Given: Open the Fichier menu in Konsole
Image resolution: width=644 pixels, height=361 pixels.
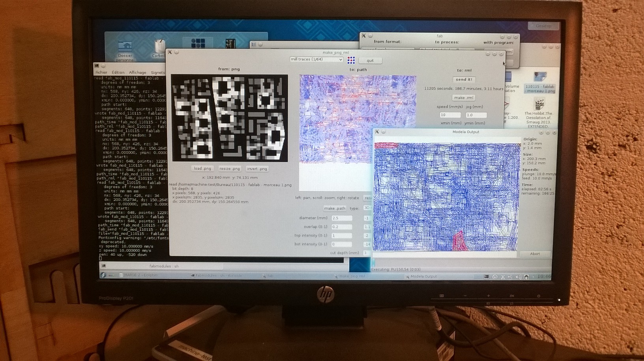Looking at the screenshot, I should [x=101, y=73].
